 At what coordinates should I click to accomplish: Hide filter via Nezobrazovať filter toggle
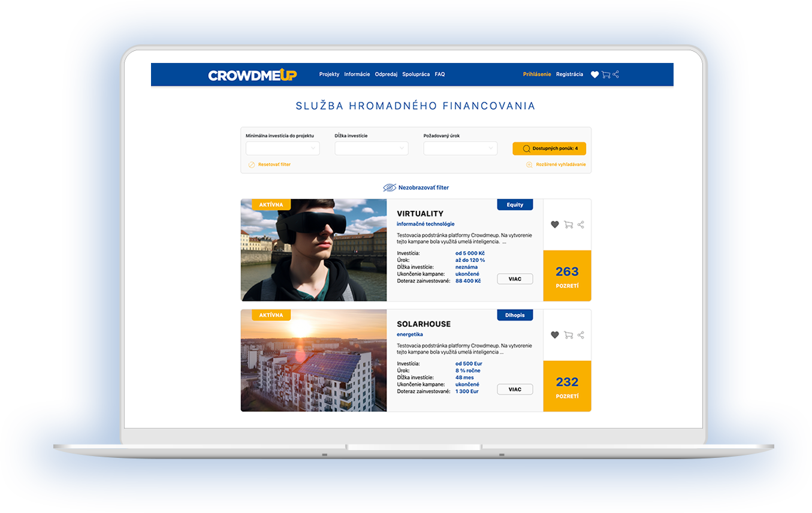tap(416, 188)
